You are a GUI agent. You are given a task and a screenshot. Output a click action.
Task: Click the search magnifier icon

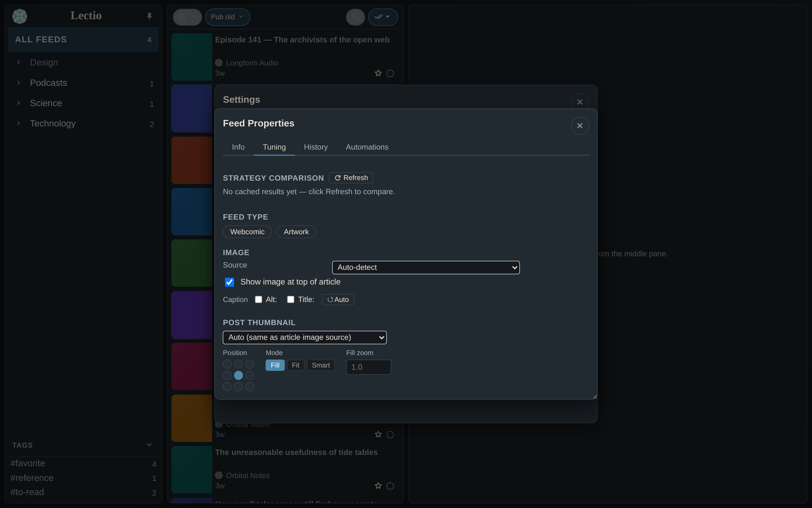(x=355, y=17)
